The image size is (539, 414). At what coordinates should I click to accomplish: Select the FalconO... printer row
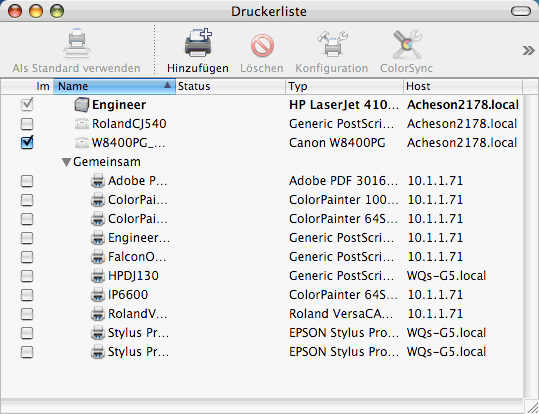[x=262, y=257]
